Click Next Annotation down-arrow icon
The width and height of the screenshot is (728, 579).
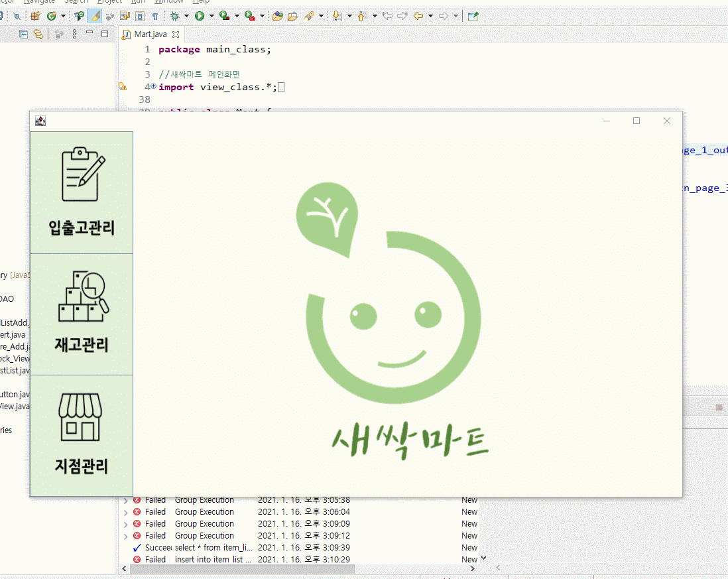pos(337,17)
